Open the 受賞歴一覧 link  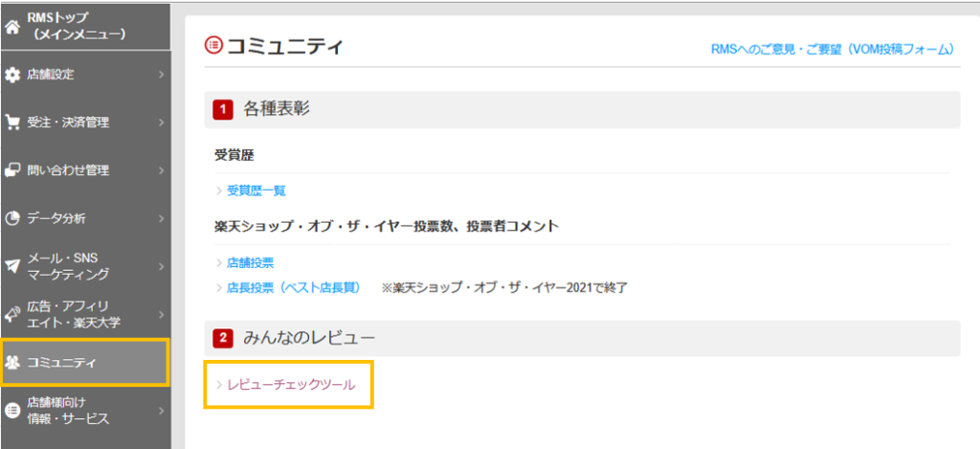(x=256, y=191)
